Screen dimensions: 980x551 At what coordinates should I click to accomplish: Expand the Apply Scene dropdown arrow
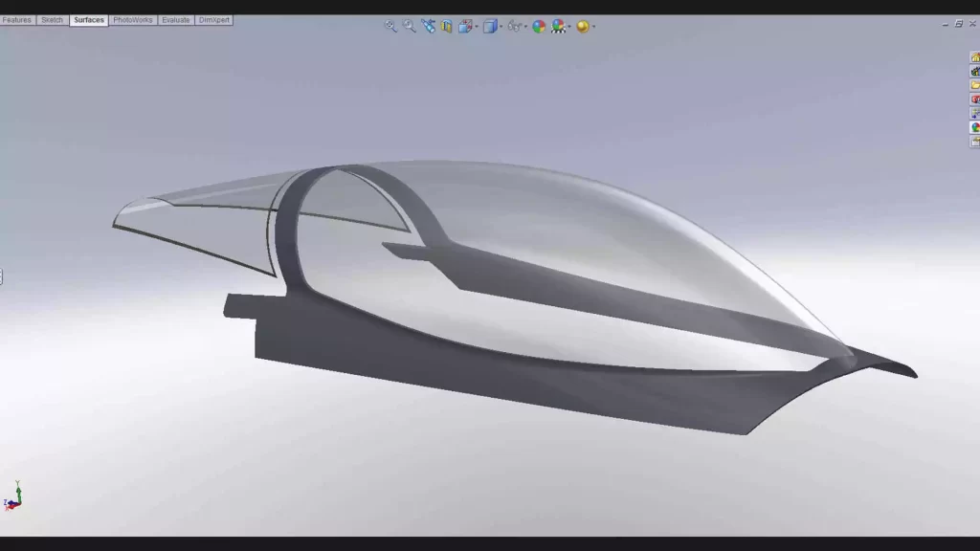569,27
